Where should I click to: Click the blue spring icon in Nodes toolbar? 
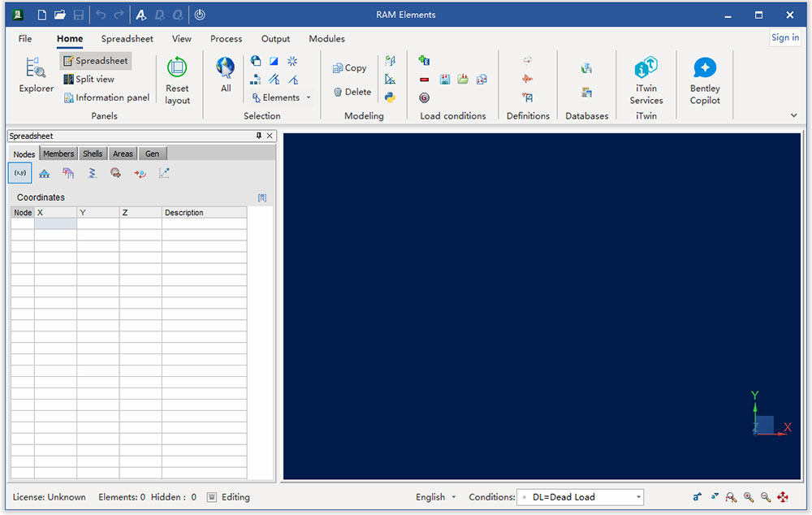93,173
